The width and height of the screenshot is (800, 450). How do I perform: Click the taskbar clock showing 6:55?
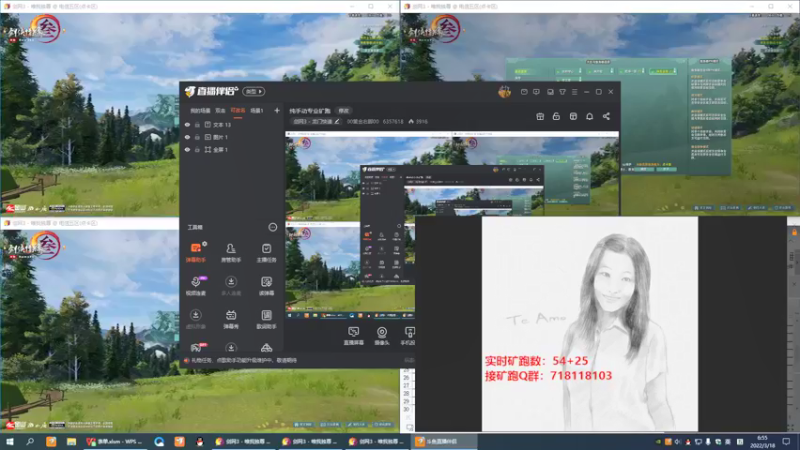point(762,441)
